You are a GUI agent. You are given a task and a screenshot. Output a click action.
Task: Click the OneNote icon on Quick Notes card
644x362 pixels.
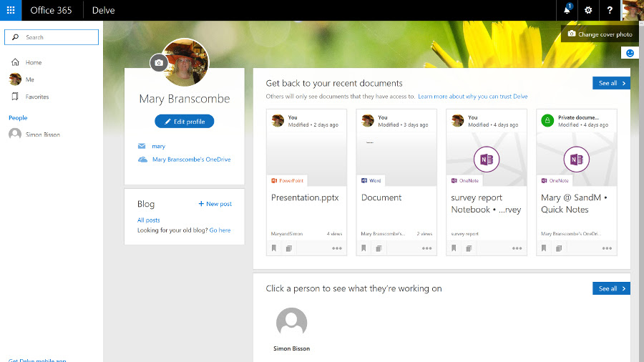576,160
